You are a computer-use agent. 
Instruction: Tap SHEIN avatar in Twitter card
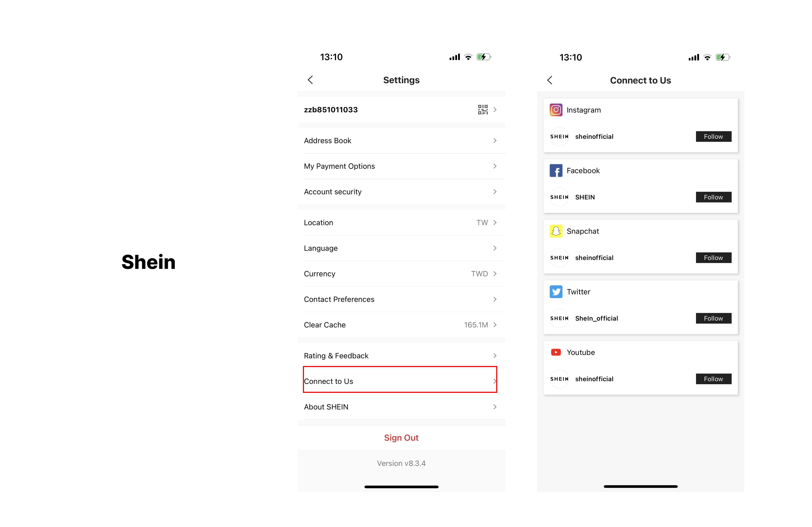coord(559,318)
